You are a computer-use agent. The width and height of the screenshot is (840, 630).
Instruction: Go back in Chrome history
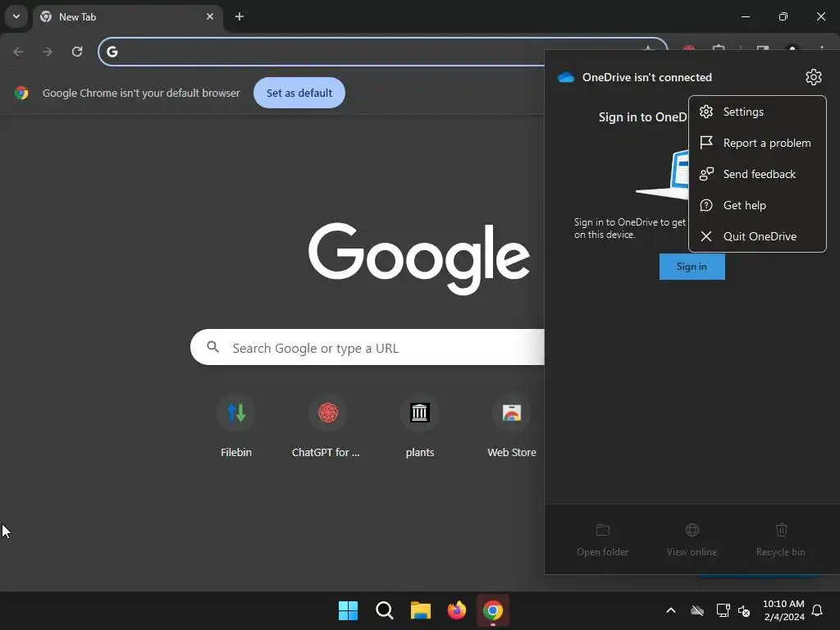(18, 52)
